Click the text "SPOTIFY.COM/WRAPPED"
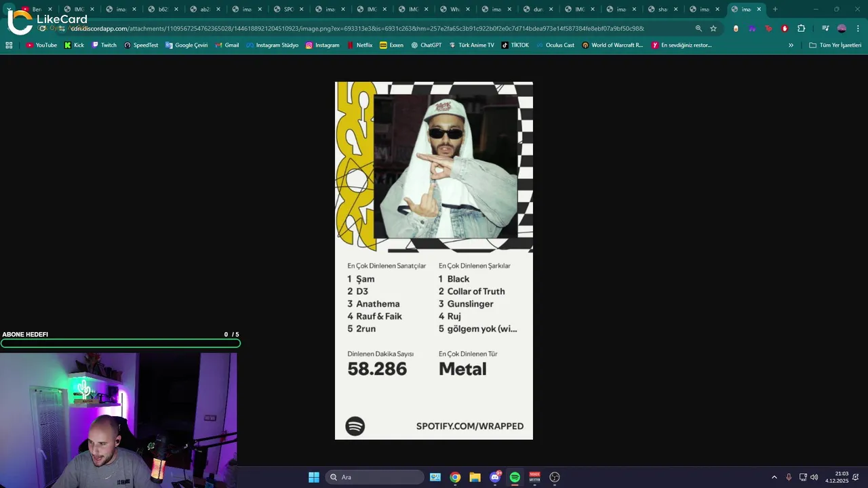This screenshot has height=488, width=868. pyautogui.click(x=470, y=426)
